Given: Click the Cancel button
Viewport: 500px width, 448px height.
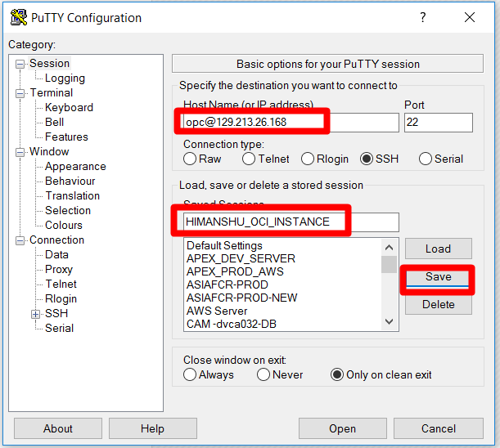Looking at the screenshot, I should point(439,428).
